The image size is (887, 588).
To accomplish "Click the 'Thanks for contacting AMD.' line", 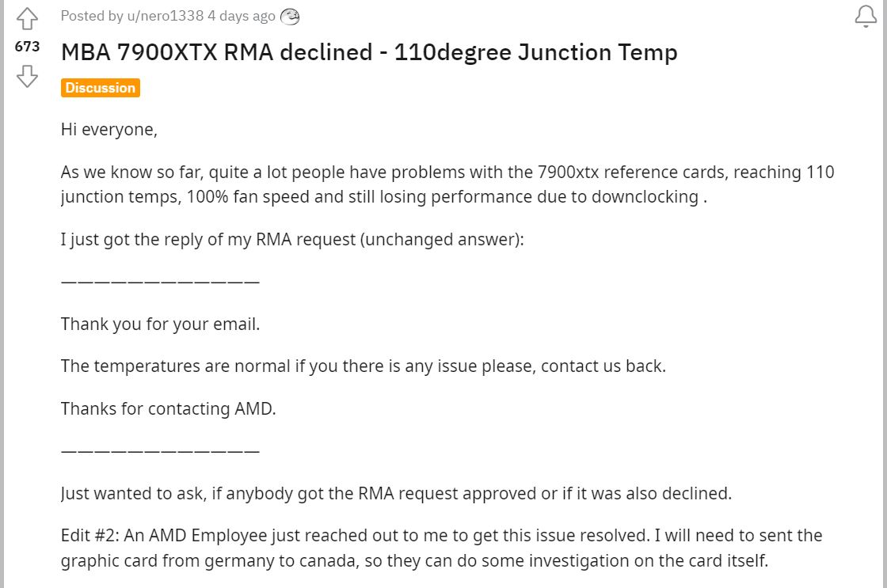I will [x=169, y=408].
